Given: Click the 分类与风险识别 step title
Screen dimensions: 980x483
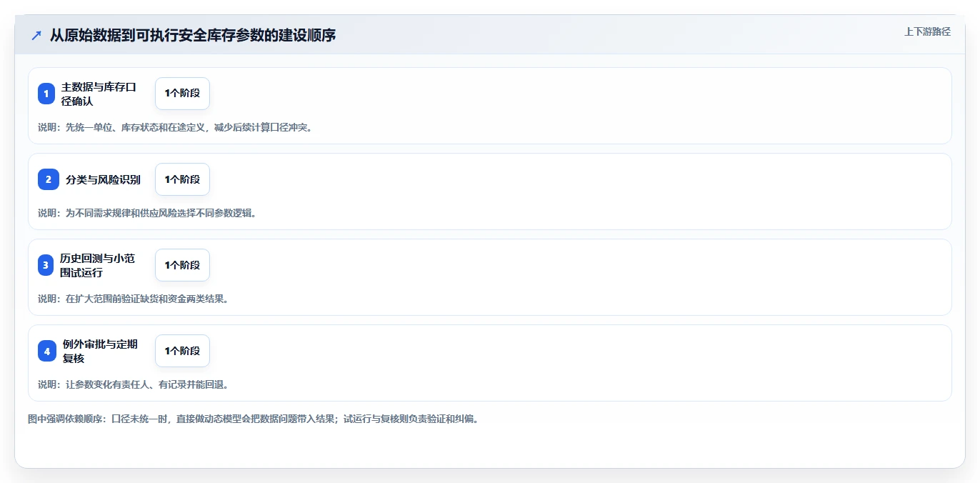Looking at the screenshot, I should [x=103, y=180].
